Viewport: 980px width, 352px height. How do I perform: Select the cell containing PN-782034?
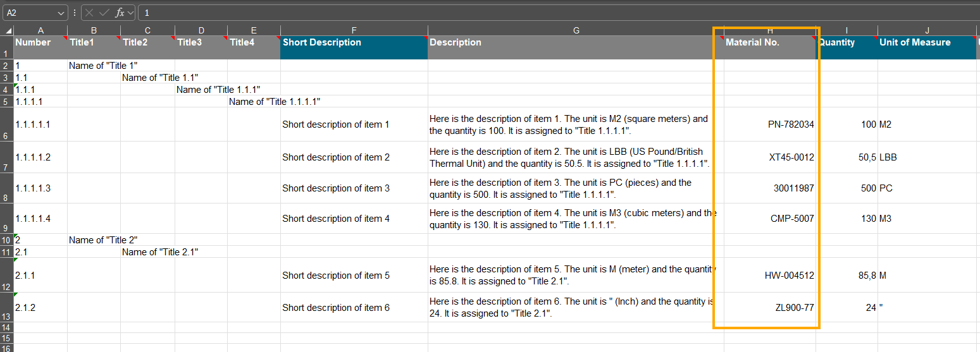(769, 124)
